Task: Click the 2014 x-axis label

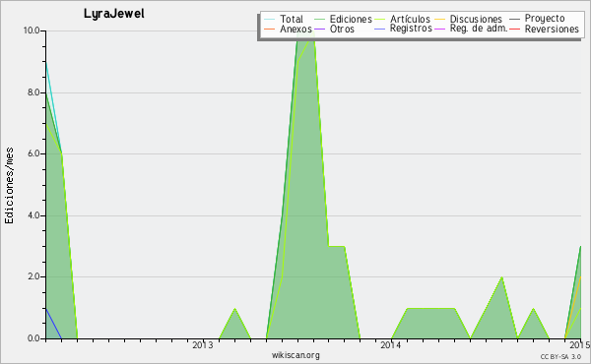Action: point(391,344)
